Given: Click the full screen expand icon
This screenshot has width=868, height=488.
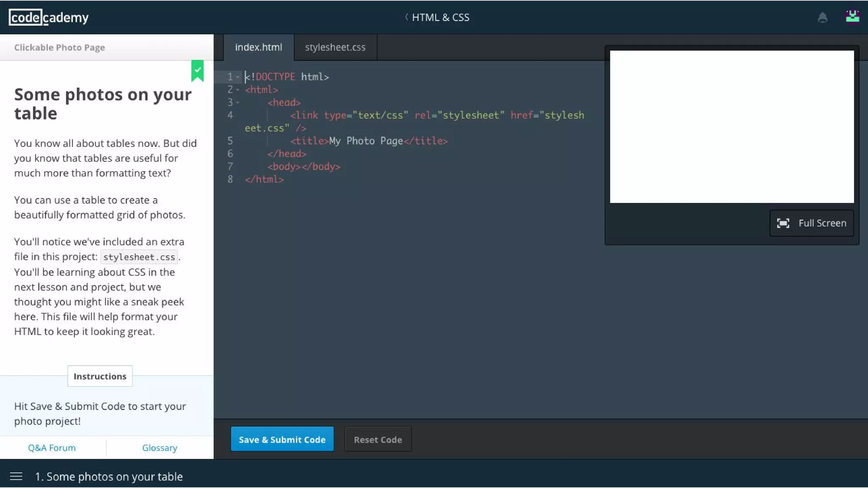Looking at the screenshot, I should [783, 223].
